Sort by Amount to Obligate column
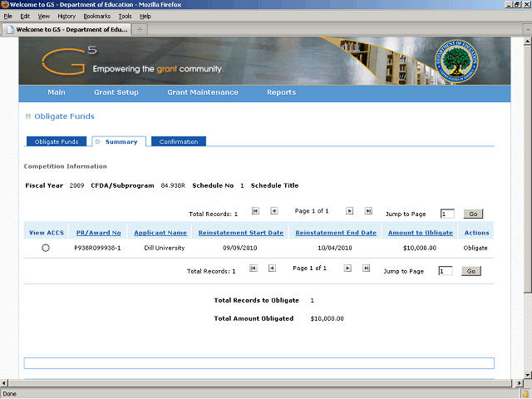Screen dimensions: 532x399 tap(421, 233)
